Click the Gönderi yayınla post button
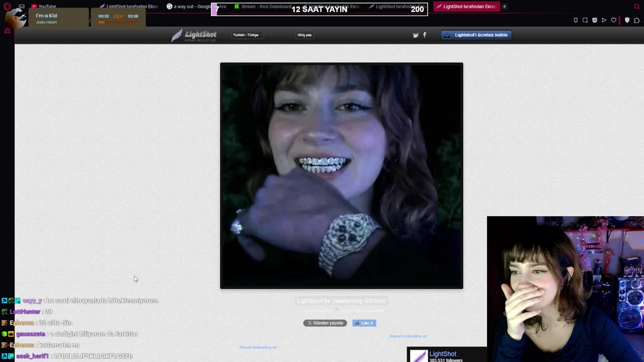 point(325,323)
